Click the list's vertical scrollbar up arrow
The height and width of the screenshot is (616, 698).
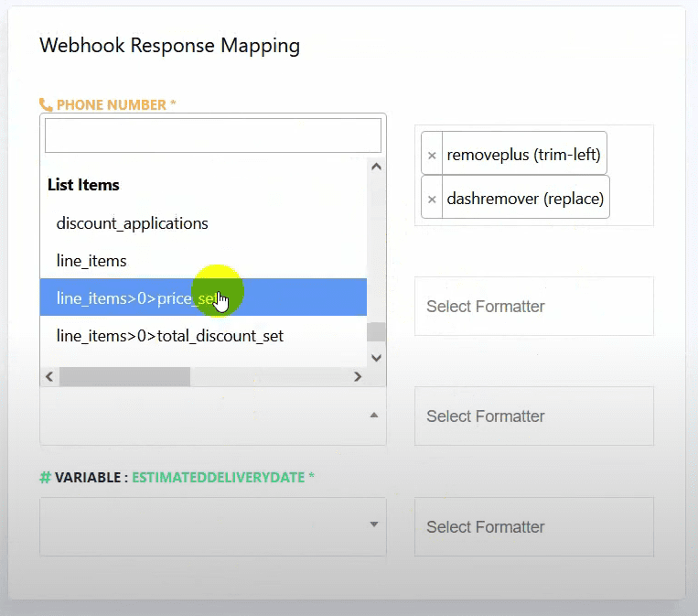[376, 167]
